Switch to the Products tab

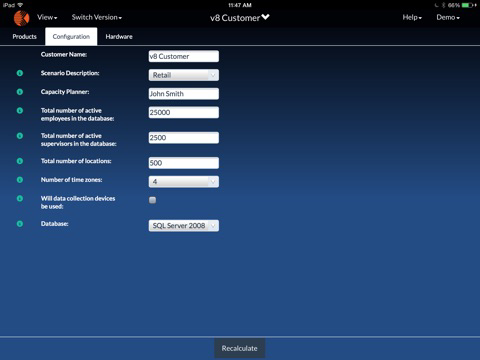click(24, 37)
